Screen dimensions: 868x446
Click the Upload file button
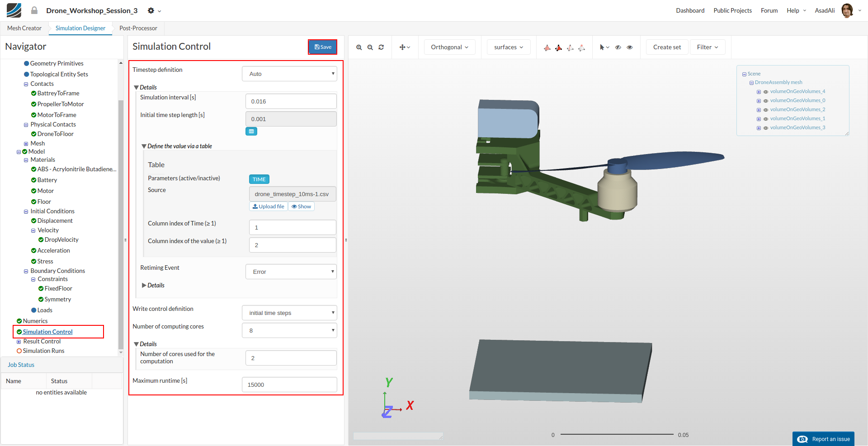[269, 207]
